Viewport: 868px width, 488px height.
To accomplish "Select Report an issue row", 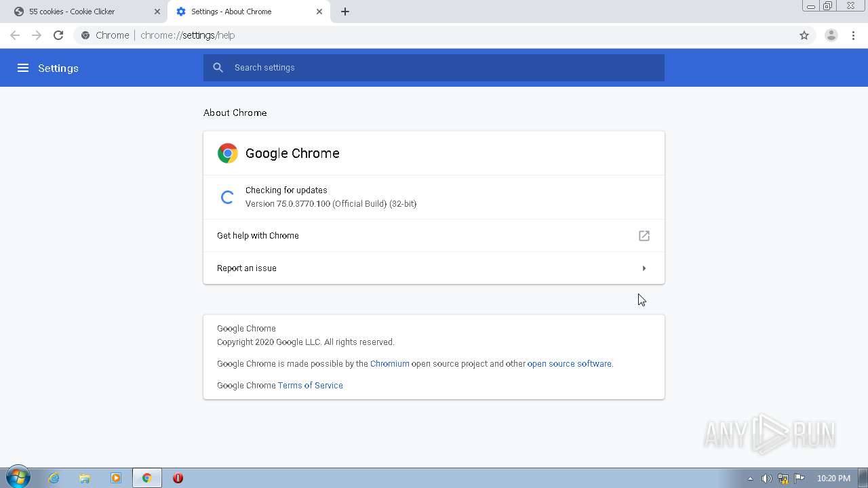I will tap(434, 268).
